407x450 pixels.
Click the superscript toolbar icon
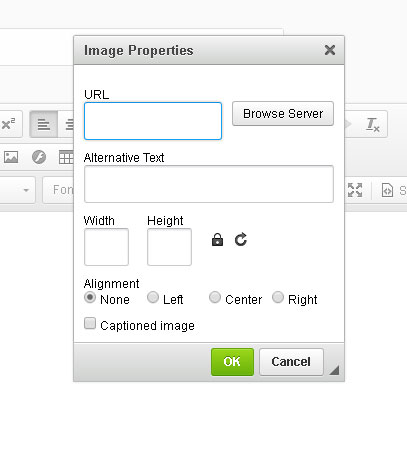pyautogui.click(x=8, y=124)
